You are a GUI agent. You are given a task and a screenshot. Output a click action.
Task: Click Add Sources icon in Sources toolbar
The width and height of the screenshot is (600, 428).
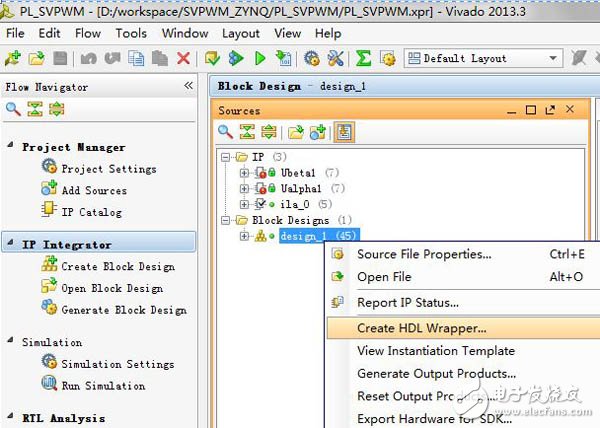point(318,131)
